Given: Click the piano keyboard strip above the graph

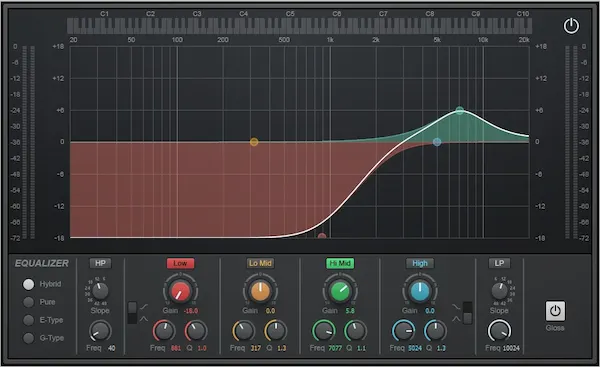Looking at the screenshot, I should click(299, 26).
